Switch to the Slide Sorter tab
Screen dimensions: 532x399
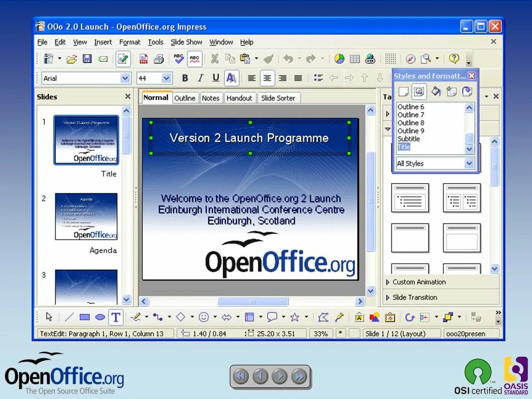(x=278, y=98)
